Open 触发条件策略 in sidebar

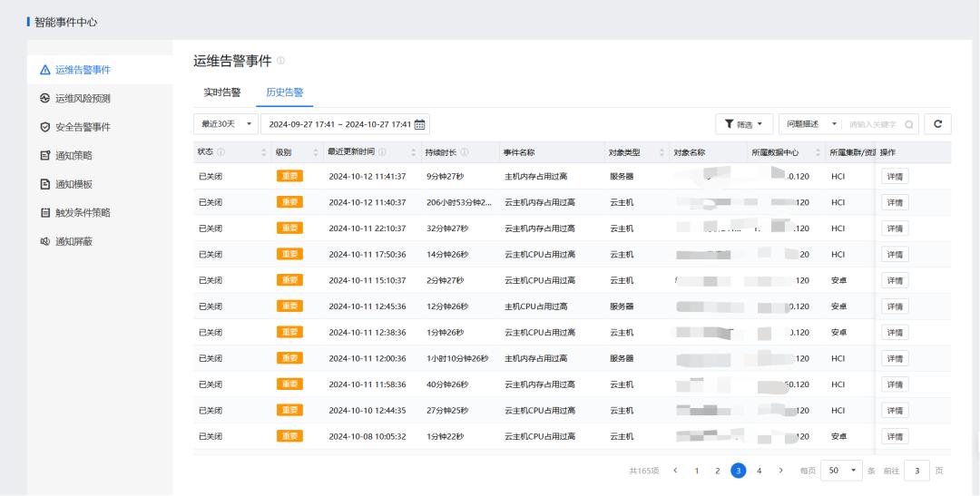pos(100,212)
